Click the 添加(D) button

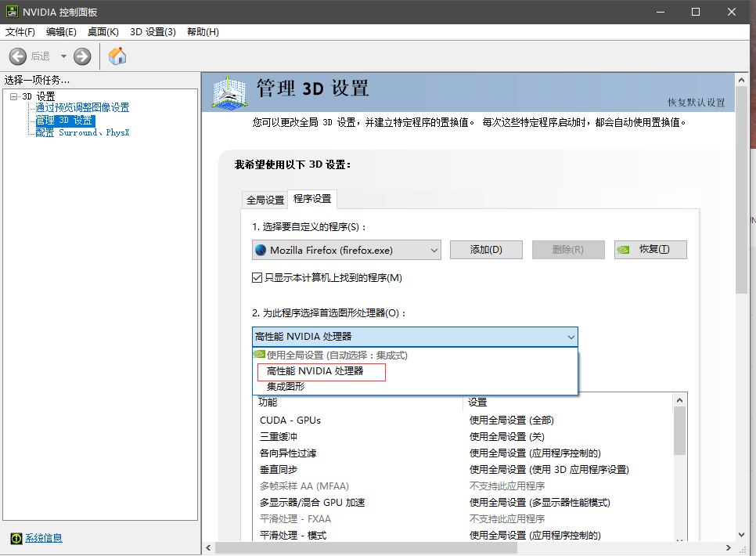[x=486, y=250]
